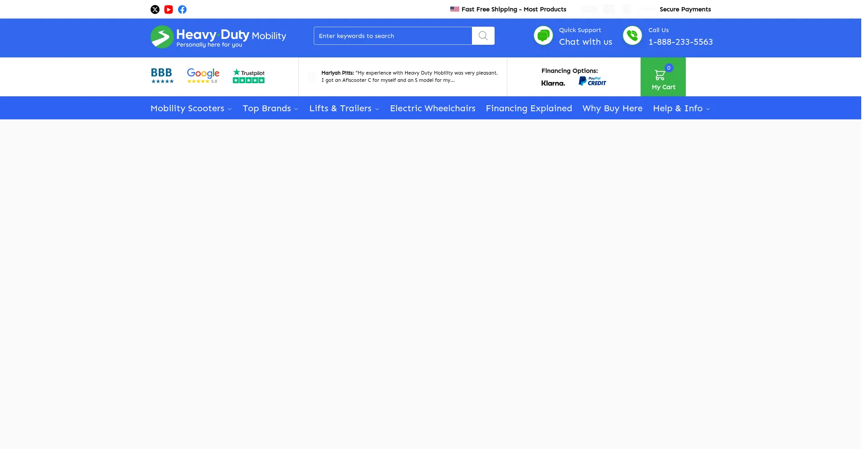Expand the Help & Info dropdown
Screen dimensions: 868x449
[x=681, y=109]
